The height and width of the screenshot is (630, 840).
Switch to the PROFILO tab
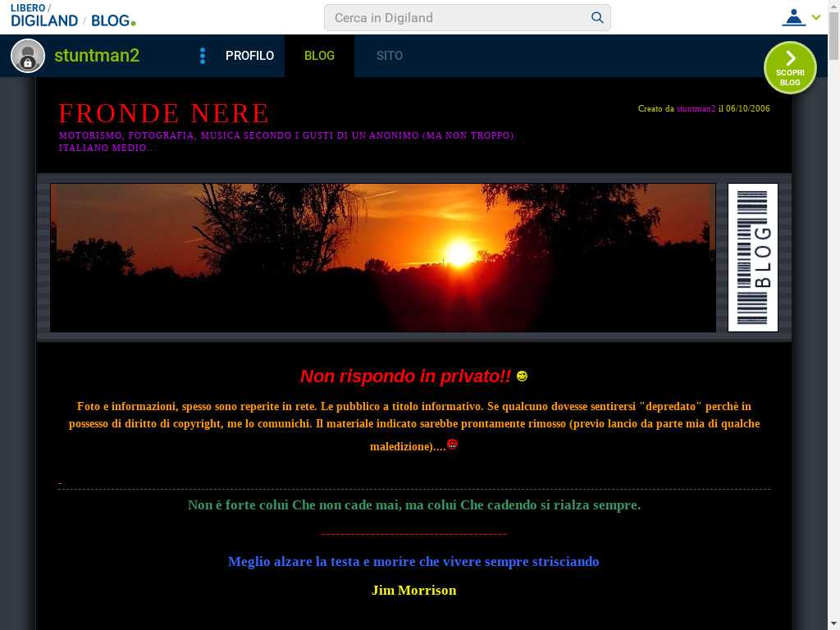click(249, 56)
